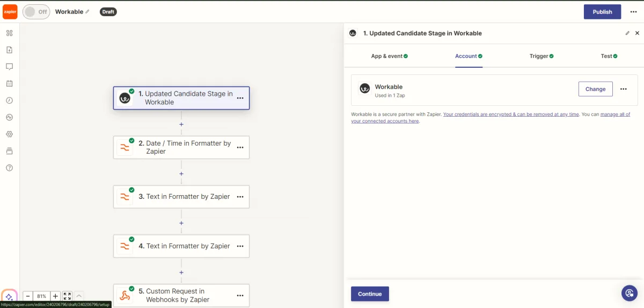This screenshot has width=644, height=308.
Task: Select step 2 Date / Time in Formatter
Action: (181, 147)
